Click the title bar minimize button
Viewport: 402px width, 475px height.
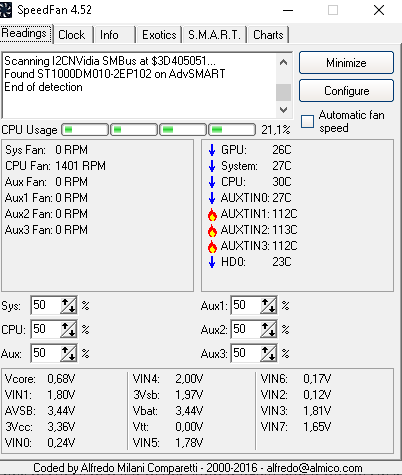coord(288,10)
